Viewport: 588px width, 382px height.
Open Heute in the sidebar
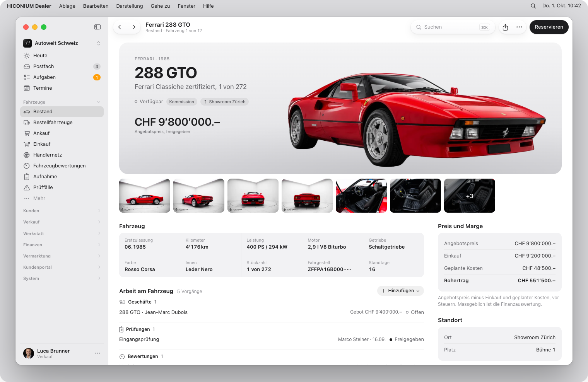(62, 56)
